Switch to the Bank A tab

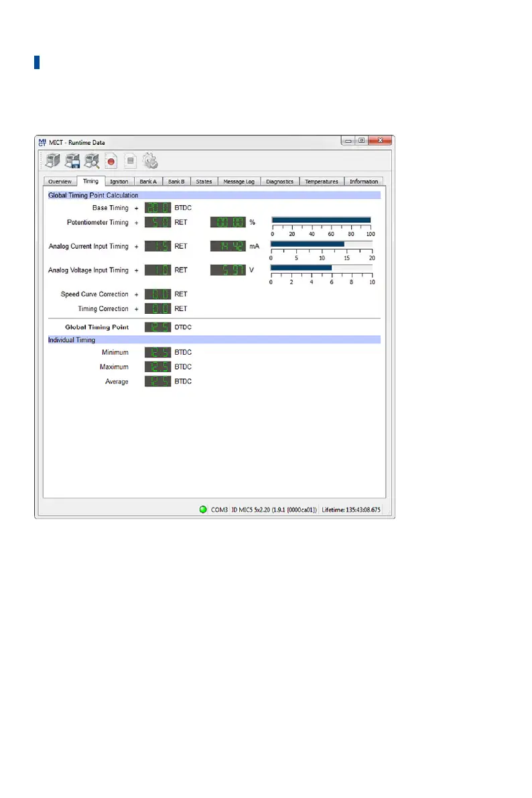(x=148, y=182)
